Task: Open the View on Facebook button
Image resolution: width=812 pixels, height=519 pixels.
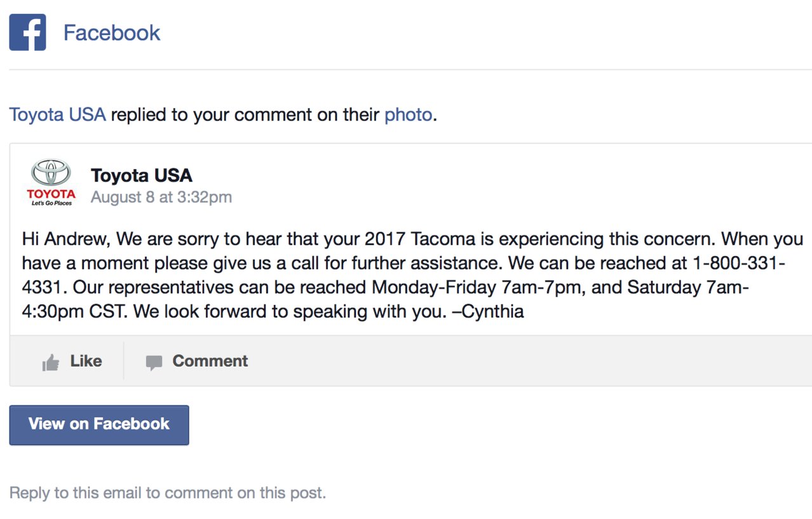Action: point(99,425)
